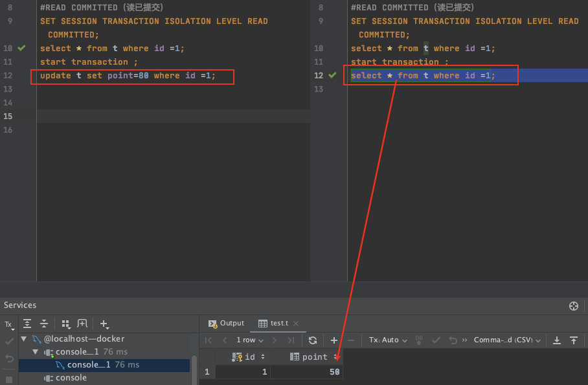Collapse the @localhost—docker tree node

tap(24, 339)
